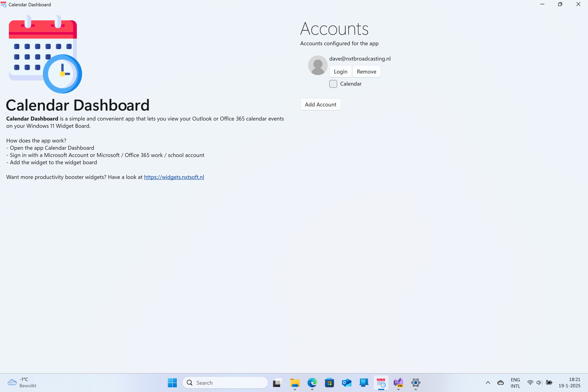Screen dimensions: 588x392
Task: Click the OneDrive cloud tray icon
Action: point(501,383)
